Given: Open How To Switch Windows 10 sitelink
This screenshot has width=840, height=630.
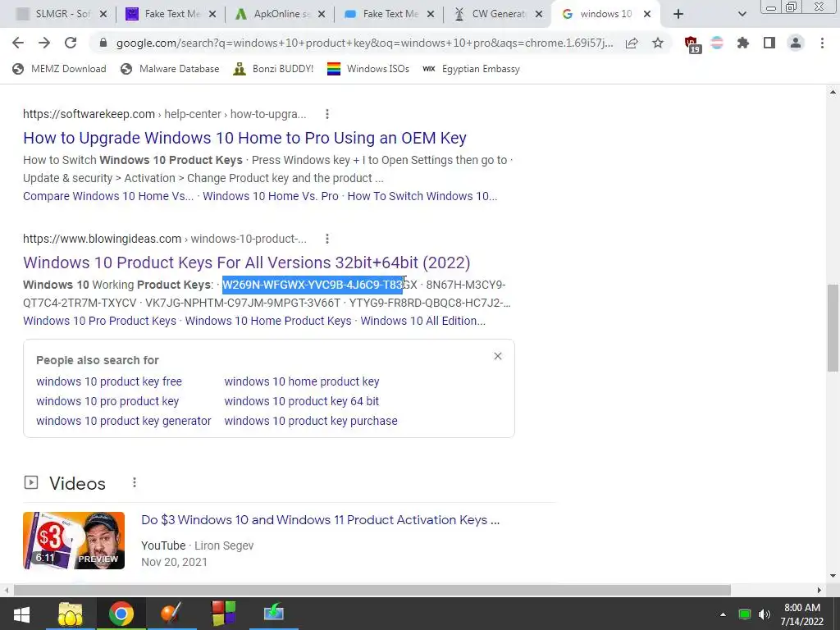Looking at the screenshot, I should pos(422,196).
